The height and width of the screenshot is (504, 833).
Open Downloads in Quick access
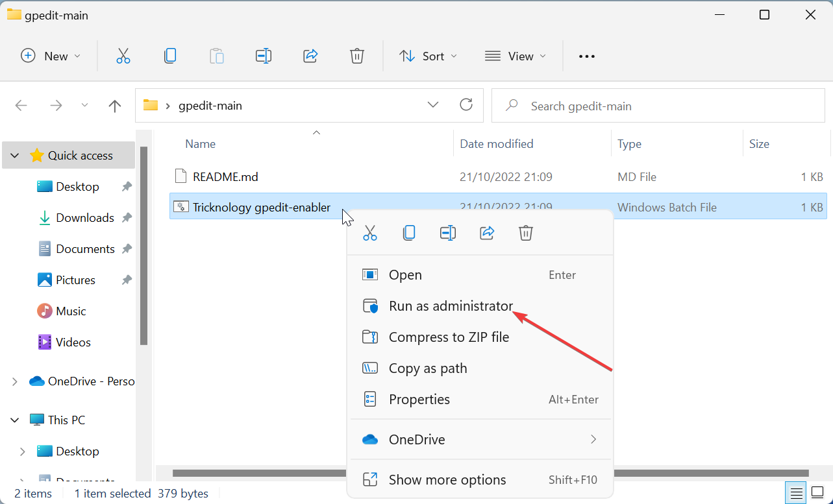(84, 218)
